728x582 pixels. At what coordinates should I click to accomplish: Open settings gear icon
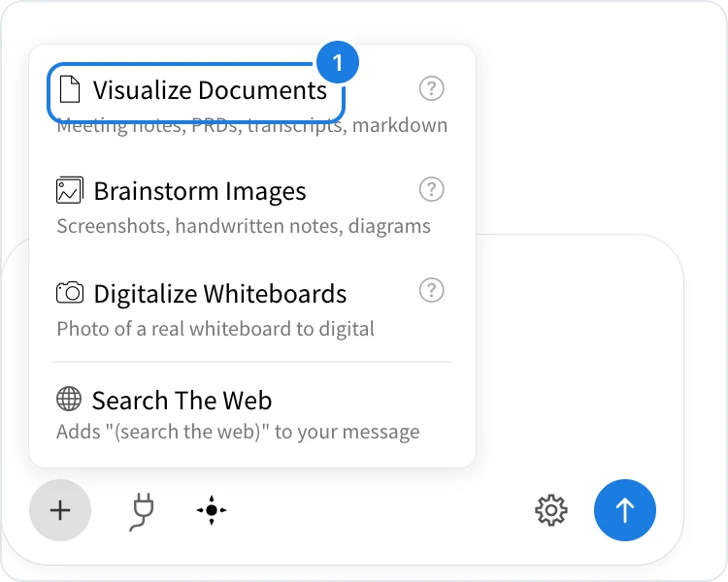551,510
